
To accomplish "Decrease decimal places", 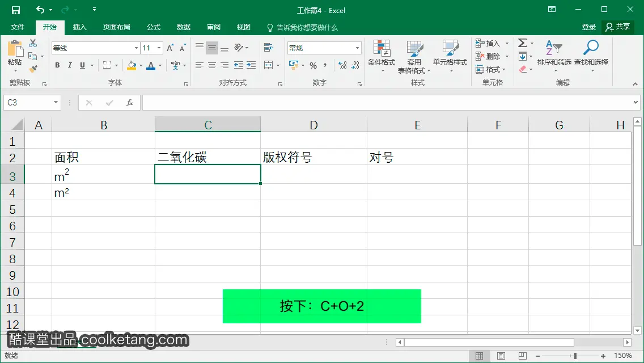I will tap(355, 65).
